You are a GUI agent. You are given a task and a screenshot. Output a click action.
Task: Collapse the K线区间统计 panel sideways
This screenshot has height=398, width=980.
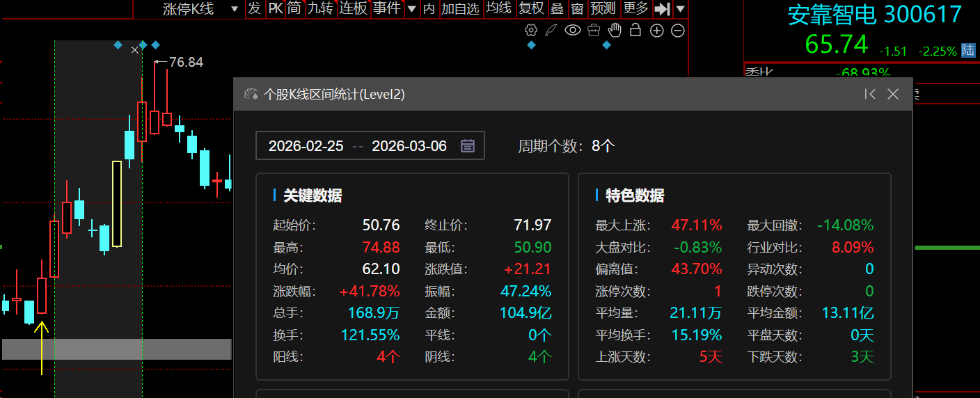[869, 94]
